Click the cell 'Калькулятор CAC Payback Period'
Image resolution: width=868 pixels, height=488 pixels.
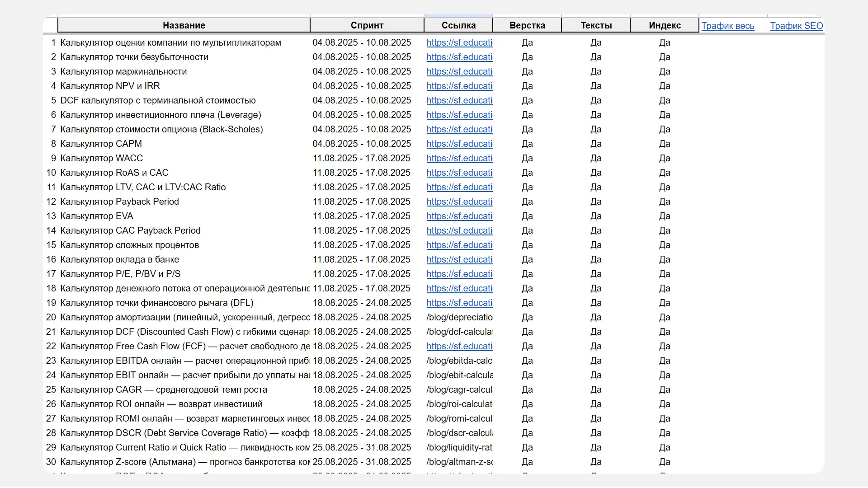tap(131, 230)
